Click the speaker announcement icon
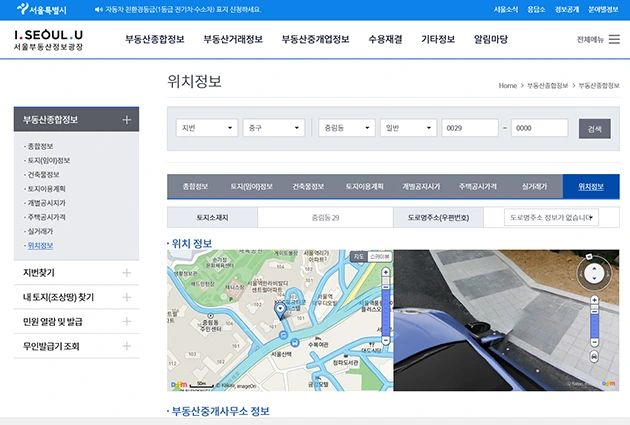 coord(98,9)
